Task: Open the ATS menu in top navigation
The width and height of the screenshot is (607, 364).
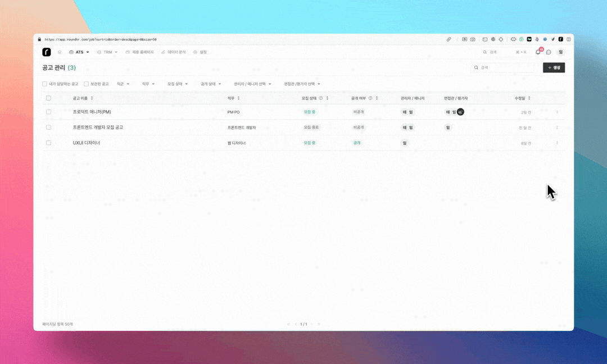Action: click(x=79, y=52)
